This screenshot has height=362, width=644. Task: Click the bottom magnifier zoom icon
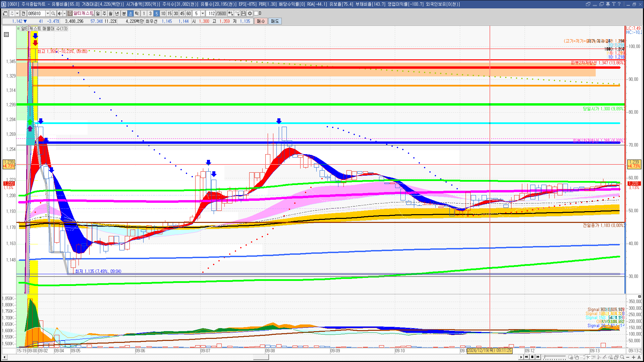coord(622,357)
